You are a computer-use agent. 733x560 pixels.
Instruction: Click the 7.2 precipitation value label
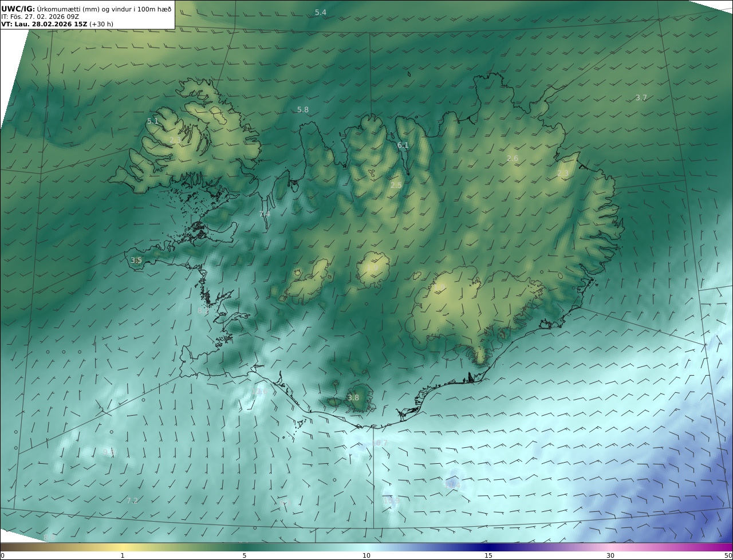tap(132, 500)
